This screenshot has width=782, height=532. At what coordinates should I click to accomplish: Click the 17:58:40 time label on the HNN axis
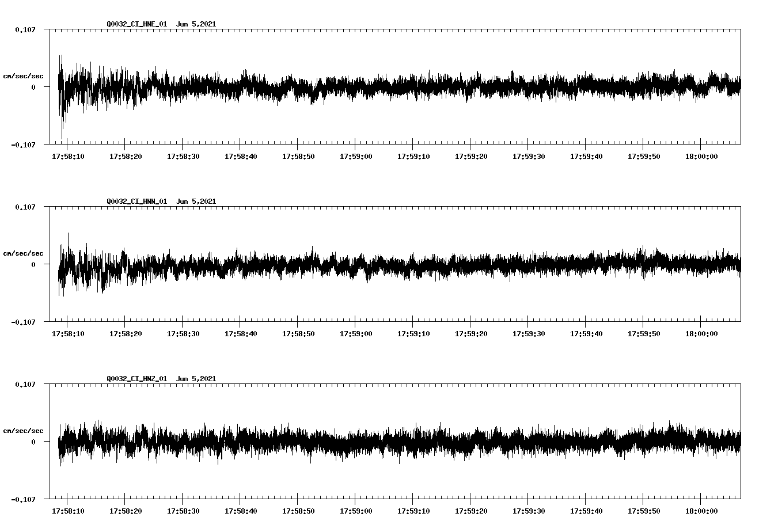click(x=241, y=333)
